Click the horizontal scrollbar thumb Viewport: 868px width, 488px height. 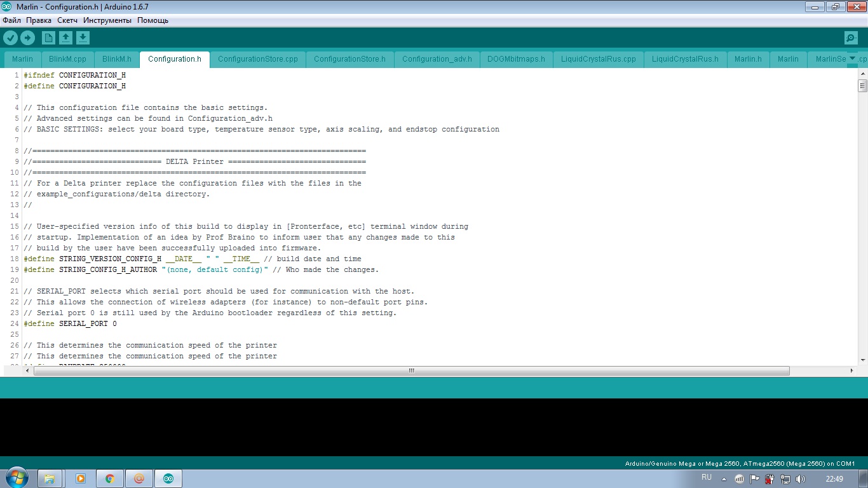tap(411, 370)
